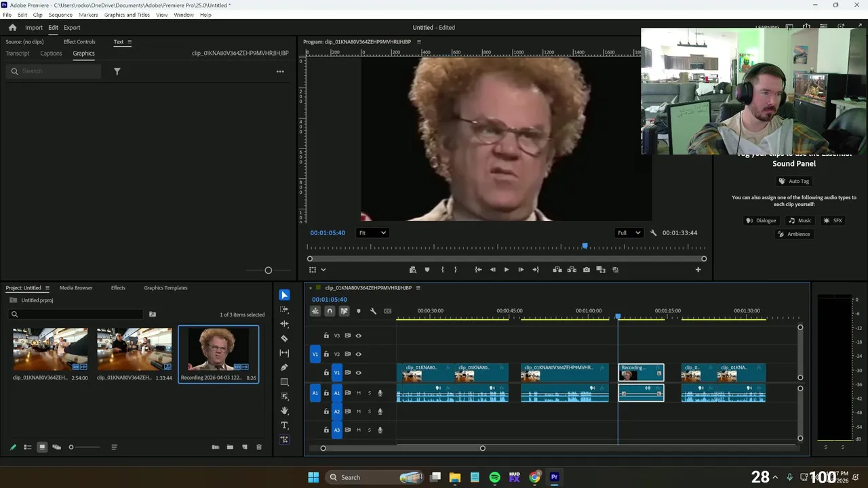Viewport: 868px width, 488px height.
Task: Click New Item icon in Project panel
Action: (245, 447)
